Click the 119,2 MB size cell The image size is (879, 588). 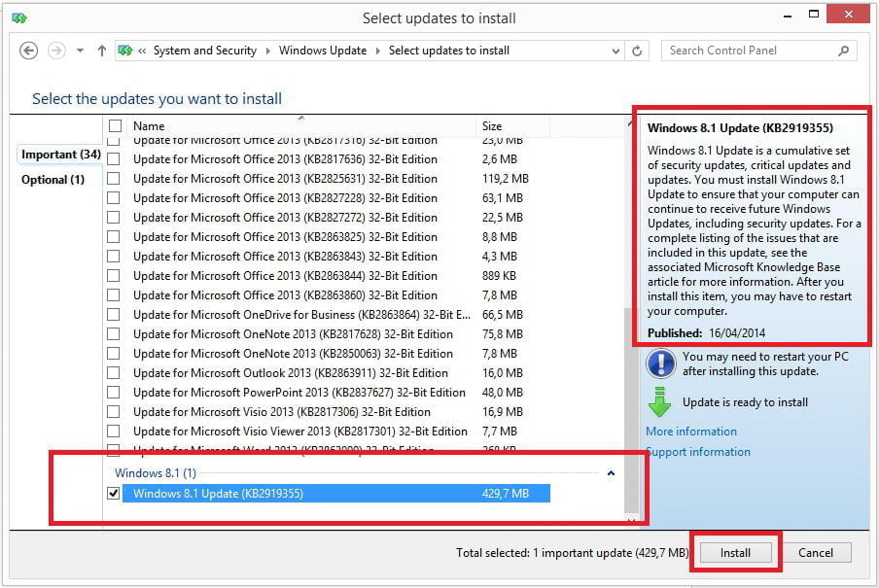pyautogui.click(x=505, y=179)
